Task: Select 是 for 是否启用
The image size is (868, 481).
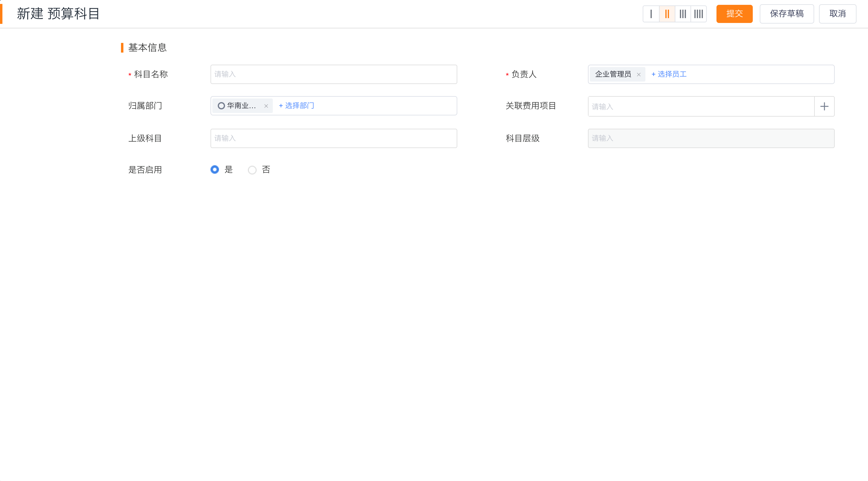Action: (x=215, y=169)
